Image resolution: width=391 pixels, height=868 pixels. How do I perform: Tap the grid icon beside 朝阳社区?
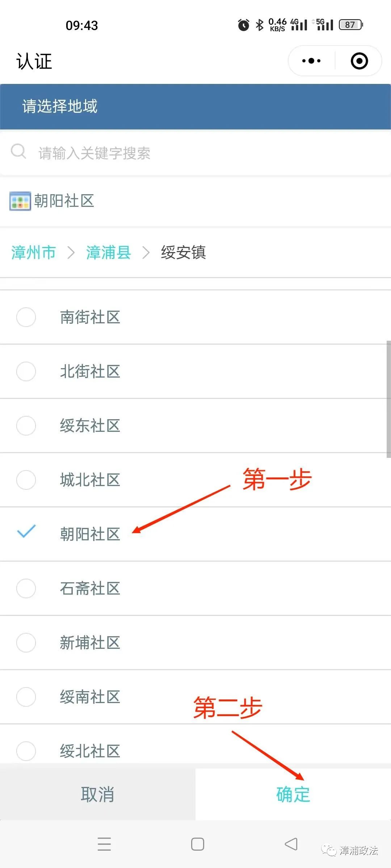tap(19, 201)
